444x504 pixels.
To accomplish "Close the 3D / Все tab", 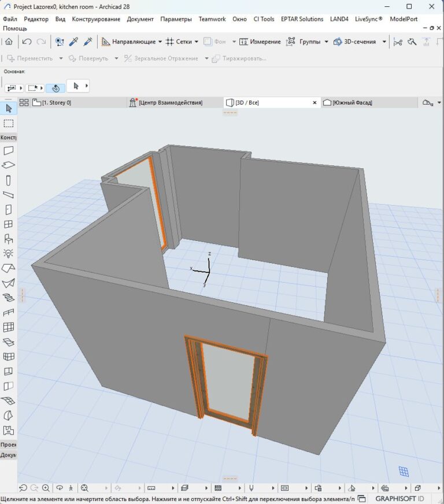I will click(x=314, y=102).
